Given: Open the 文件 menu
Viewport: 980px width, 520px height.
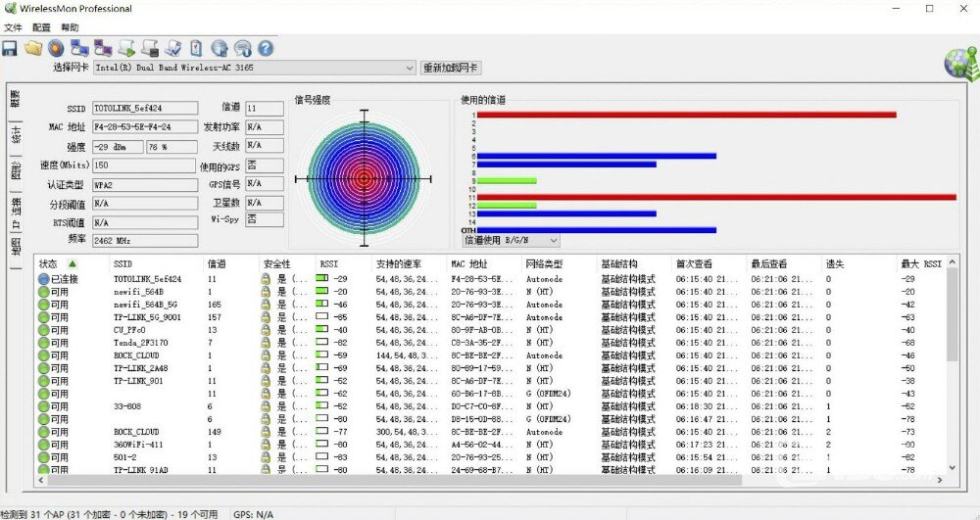Looking at the screenshot, I should pyautogui.click(x=13, y=27).
